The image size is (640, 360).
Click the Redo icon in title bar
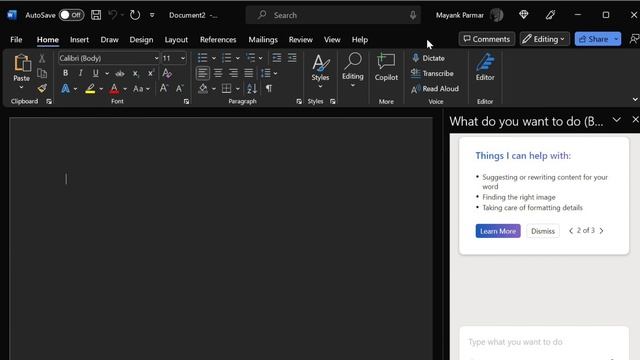coord(135,15)
